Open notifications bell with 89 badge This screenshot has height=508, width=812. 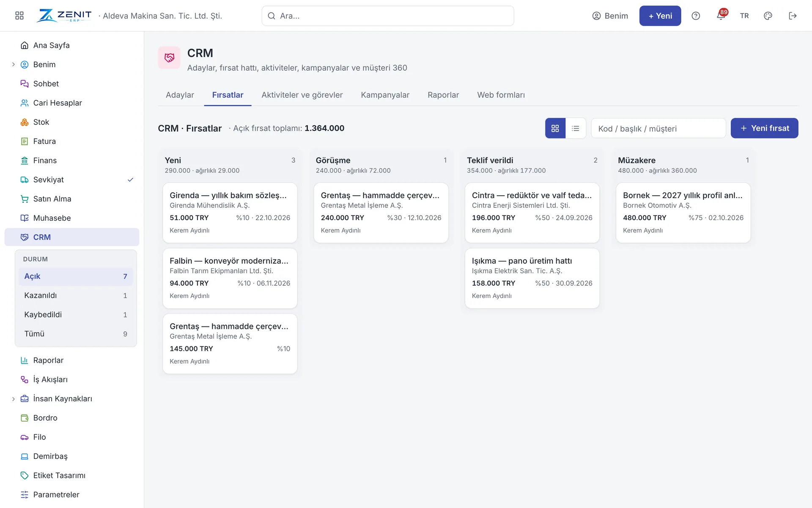point(721,15)
